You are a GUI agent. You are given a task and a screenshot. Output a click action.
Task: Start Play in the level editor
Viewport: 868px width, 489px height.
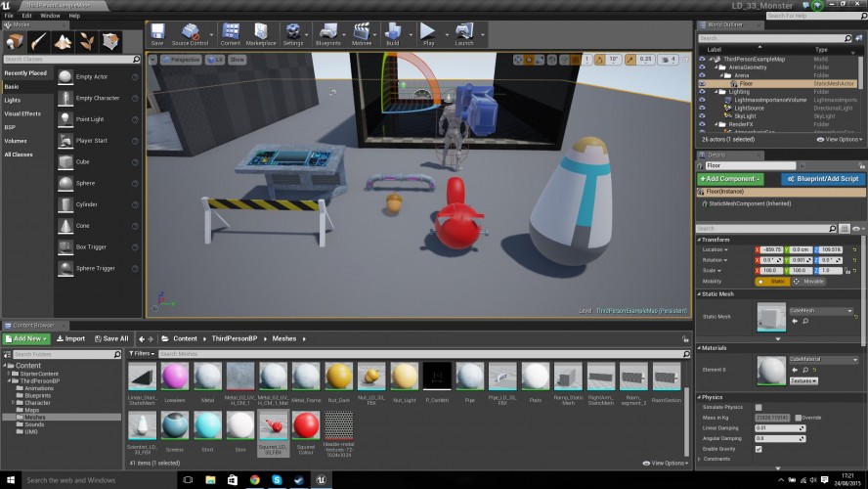click(428, 34)
